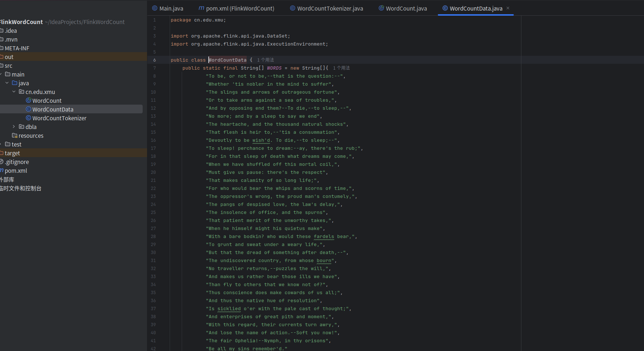Click the underlined wish'd in line 16

(x=261, y=140)
